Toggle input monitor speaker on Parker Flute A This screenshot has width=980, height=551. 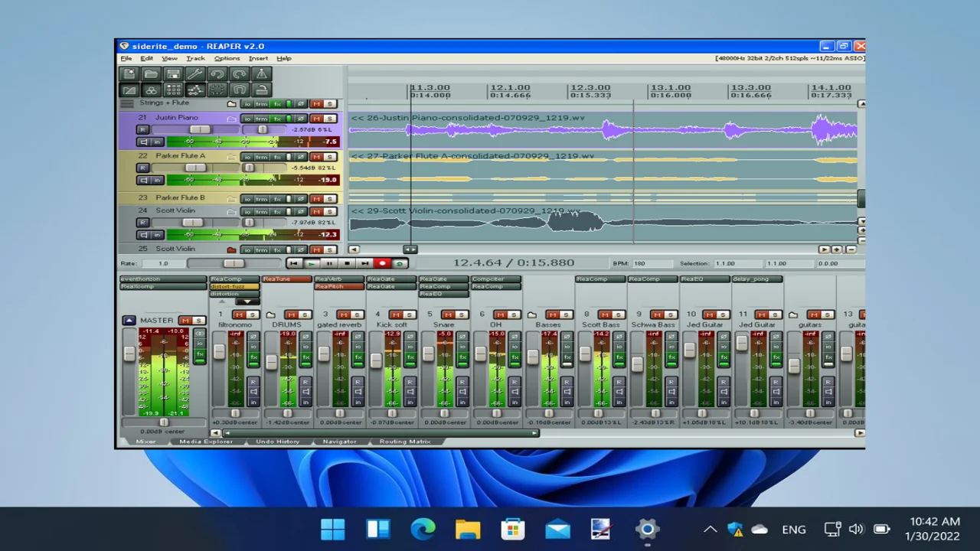143,180
